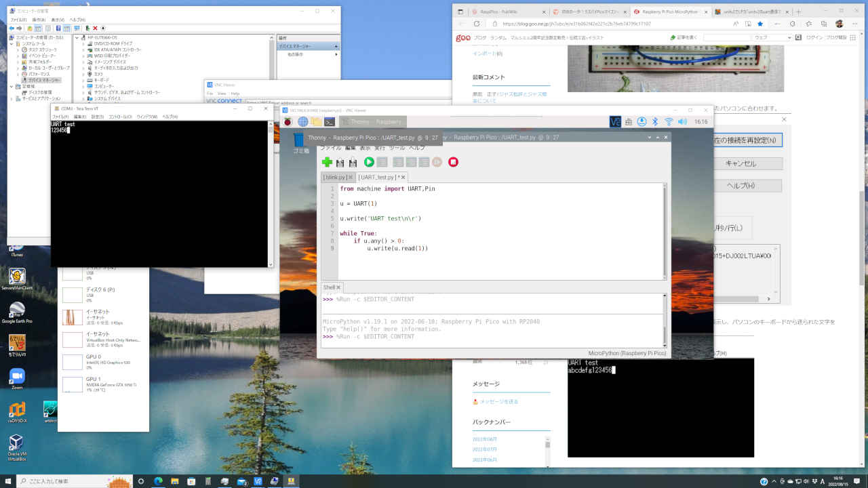Click the red delete icon in Computer Management toolbar

pyautogui.click(x=94, y=28)
